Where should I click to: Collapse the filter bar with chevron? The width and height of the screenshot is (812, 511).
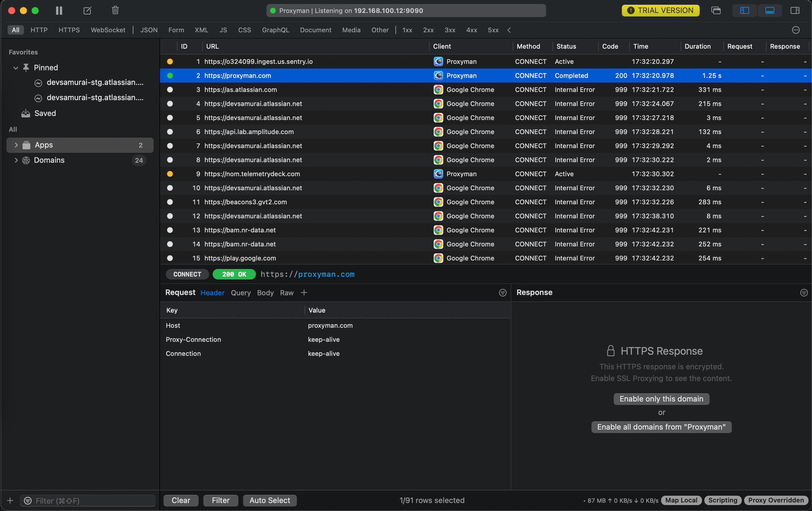tap(509, 30)
